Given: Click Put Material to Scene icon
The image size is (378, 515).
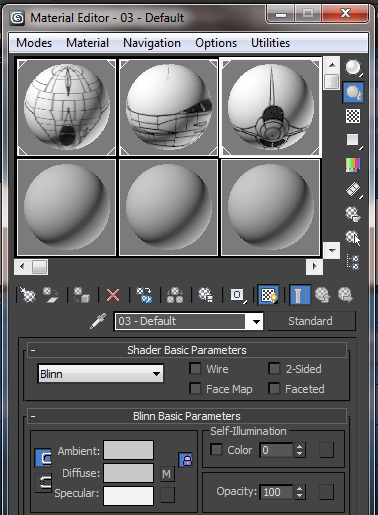Looking at the screenshot, I should point(51,295).
